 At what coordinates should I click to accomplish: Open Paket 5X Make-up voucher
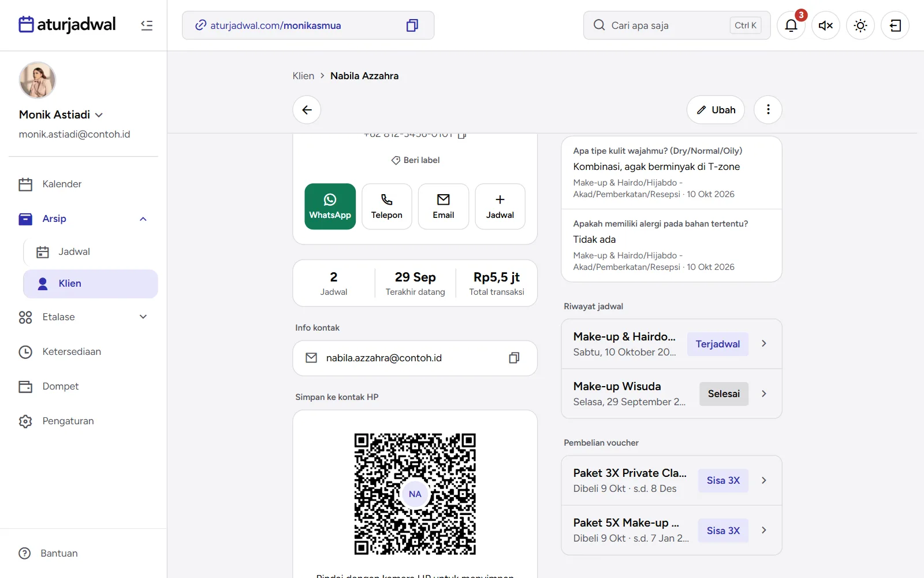672,530
